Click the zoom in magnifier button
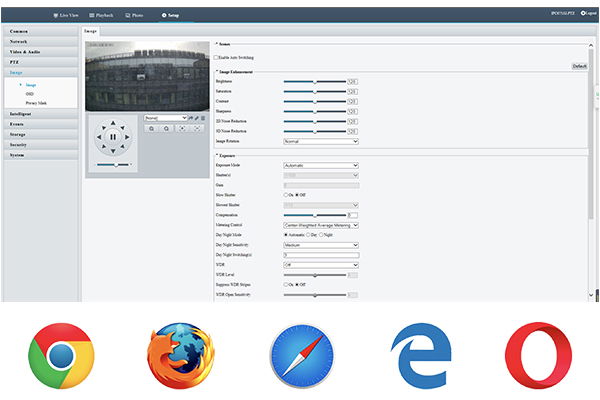This screenshot has height=400, width=600. (152, 129)
